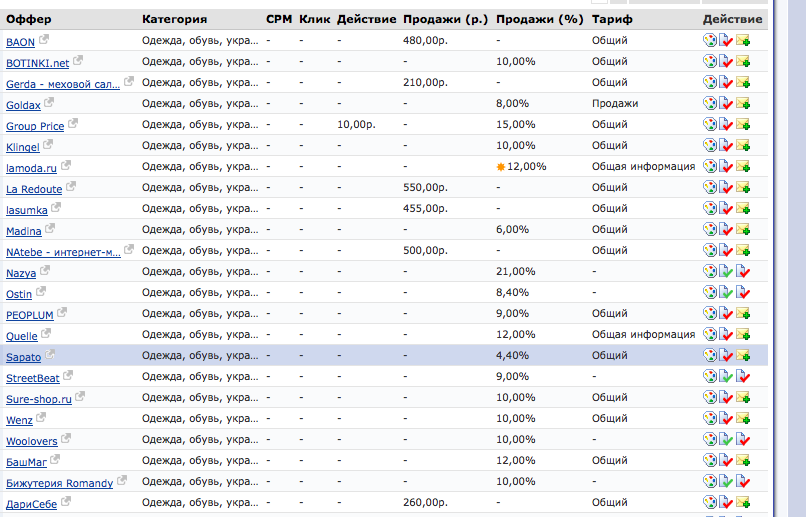Open palette icon in Sapato row
Screen dimensions: 806x517
(710, 355)
